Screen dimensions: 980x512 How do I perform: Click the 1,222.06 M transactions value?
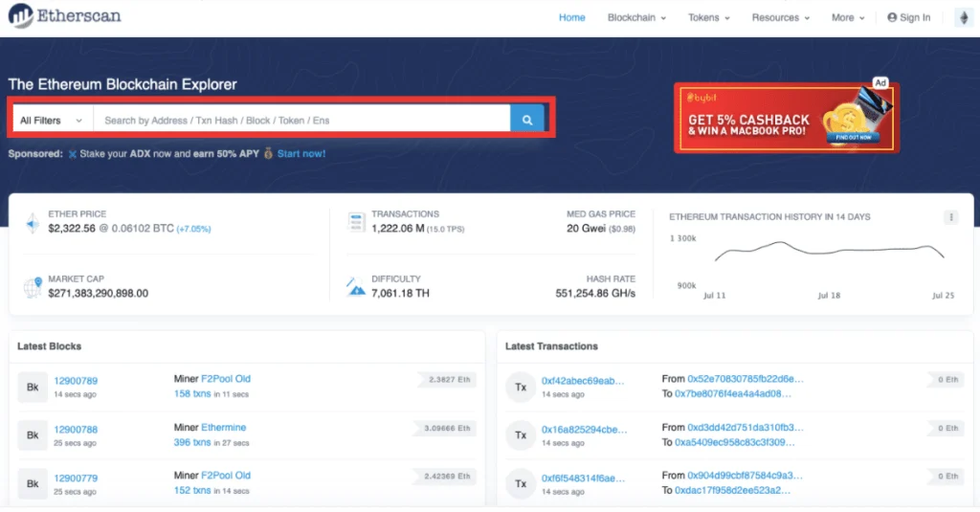pyautogui.click(x=397, y=229)
